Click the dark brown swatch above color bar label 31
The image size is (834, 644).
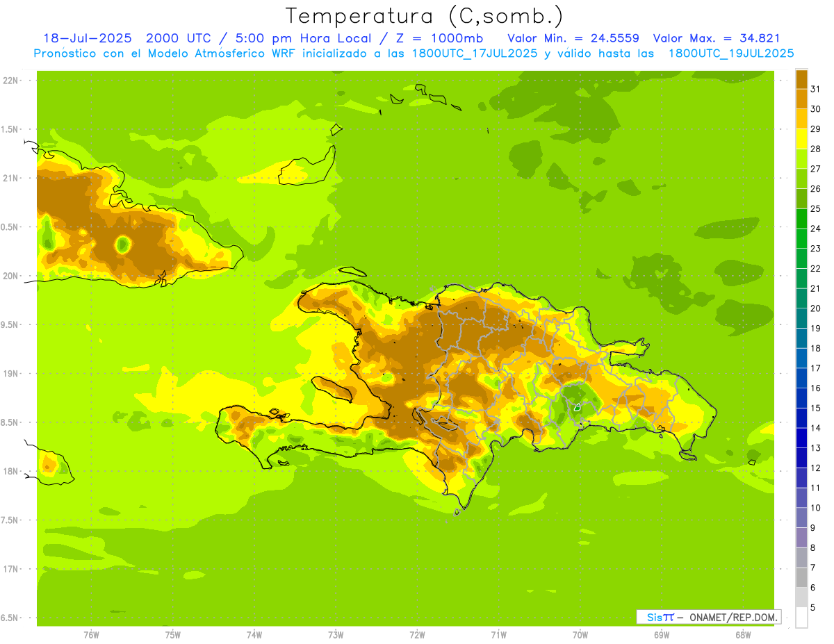coord(801,79)
